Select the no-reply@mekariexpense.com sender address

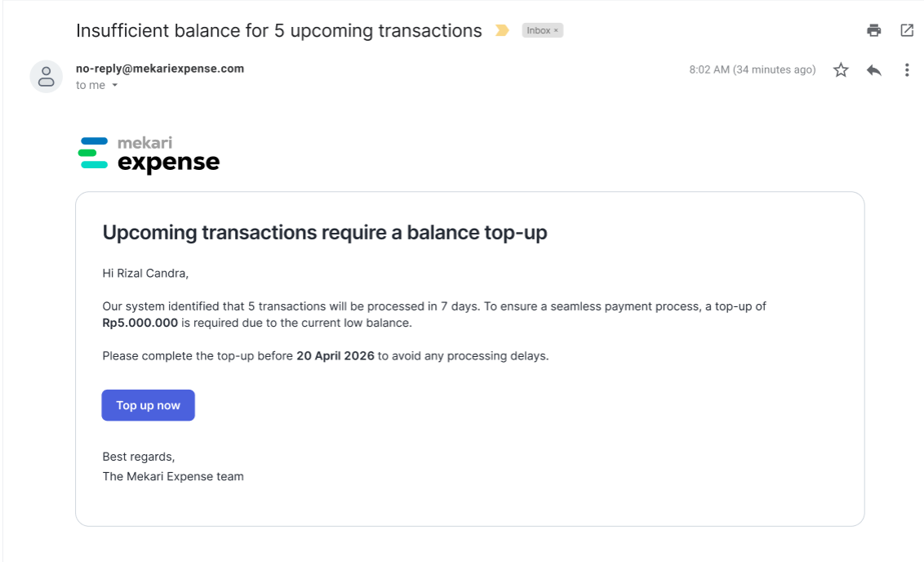(160, 69)
